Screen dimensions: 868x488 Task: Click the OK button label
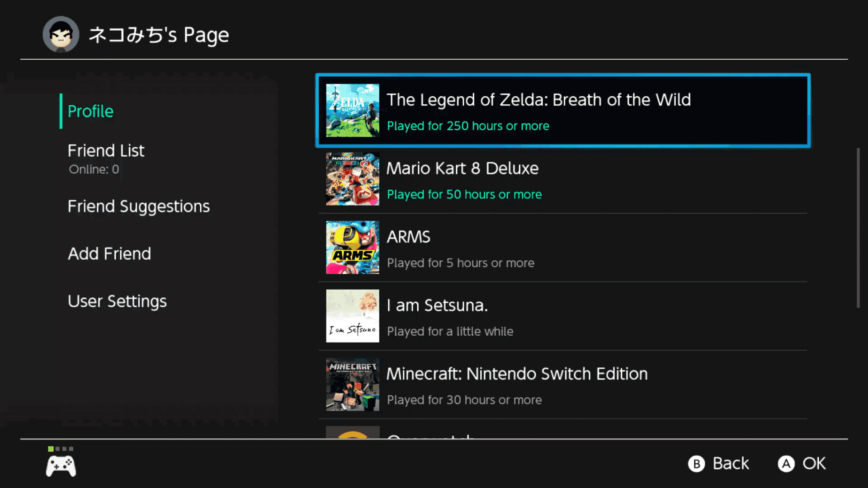(814, 464)
